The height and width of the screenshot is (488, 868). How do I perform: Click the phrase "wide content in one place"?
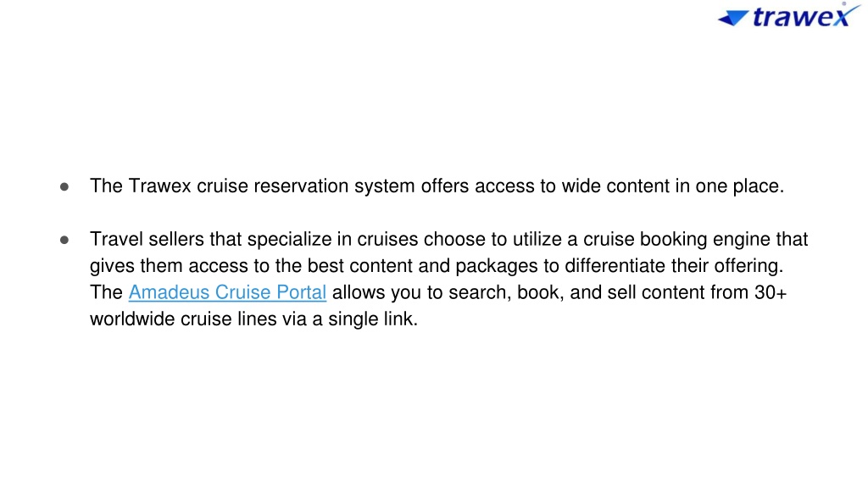coord(671,186)
